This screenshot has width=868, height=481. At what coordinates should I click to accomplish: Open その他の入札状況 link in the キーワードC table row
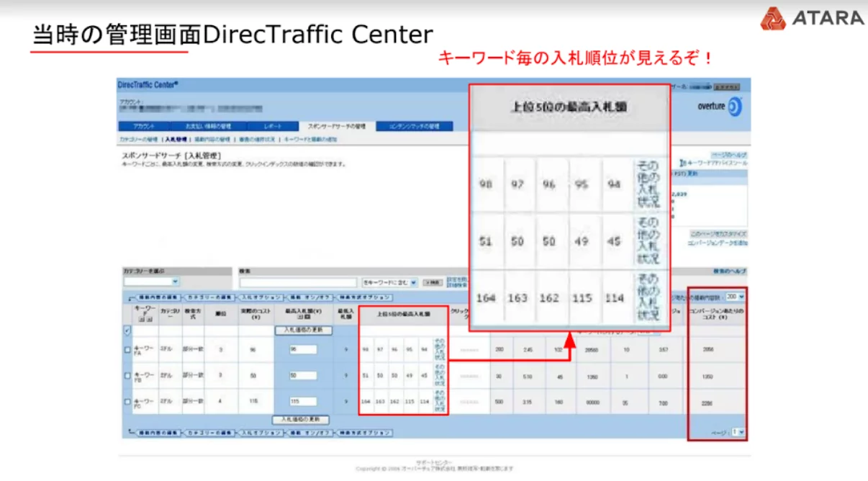(440, 401)
